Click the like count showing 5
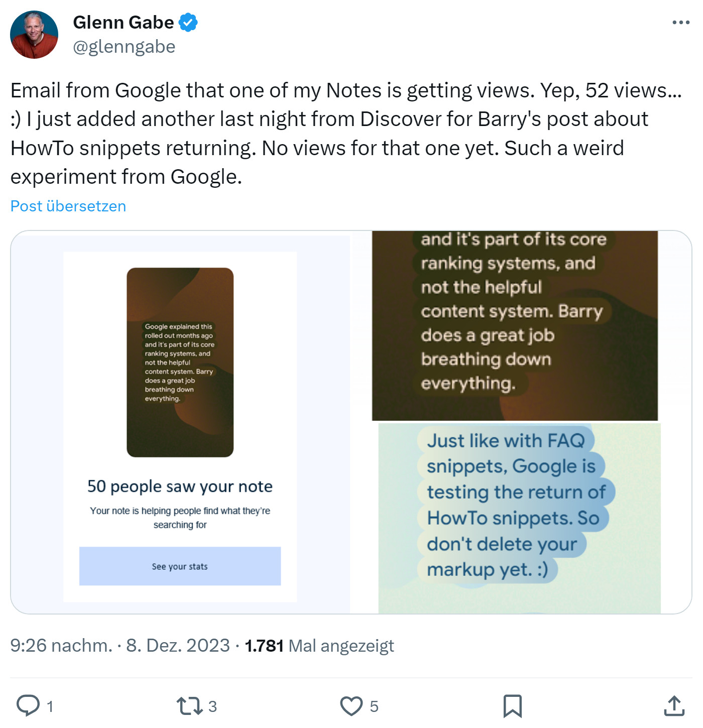The width and height of the screenshot is (703, 728). 374,706
